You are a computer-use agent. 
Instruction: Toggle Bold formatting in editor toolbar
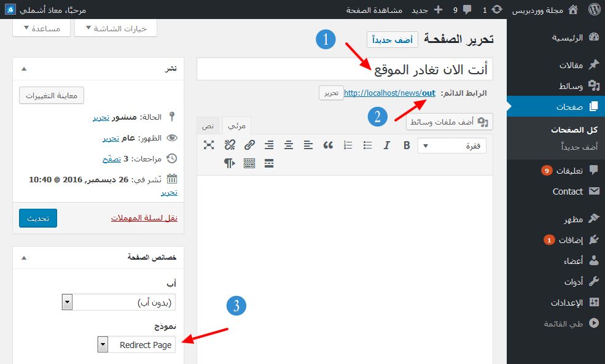point(406,145)
